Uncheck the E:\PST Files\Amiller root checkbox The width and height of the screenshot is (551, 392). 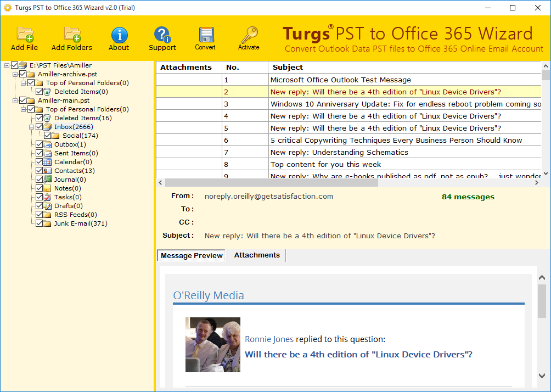(x=14, y=65)
